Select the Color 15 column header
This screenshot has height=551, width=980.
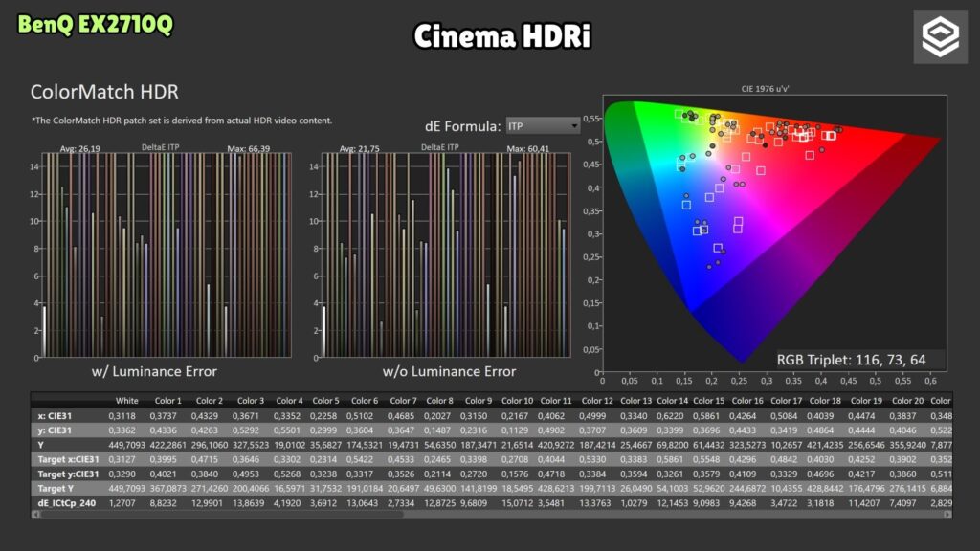(x=709, y=401)
